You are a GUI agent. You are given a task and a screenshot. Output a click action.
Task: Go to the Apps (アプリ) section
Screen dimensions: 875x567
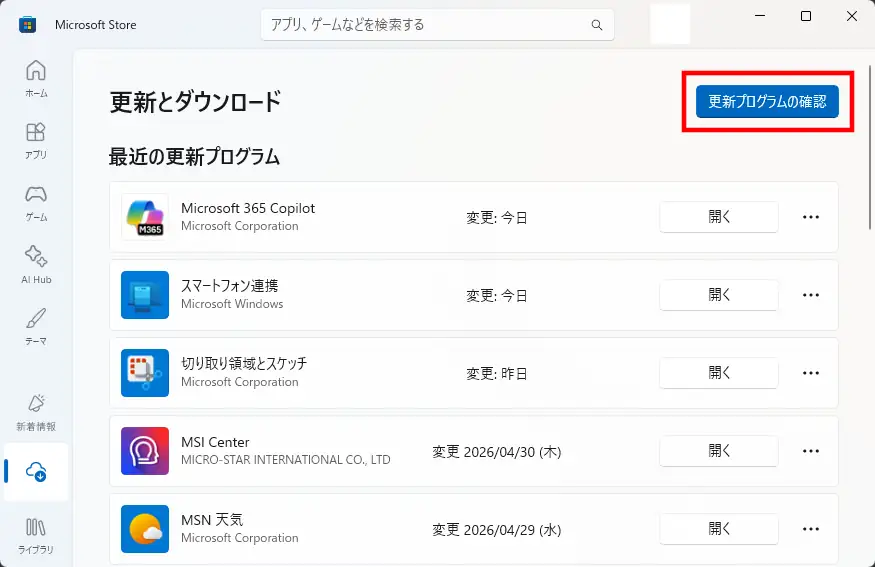click(x=36, y=140)
